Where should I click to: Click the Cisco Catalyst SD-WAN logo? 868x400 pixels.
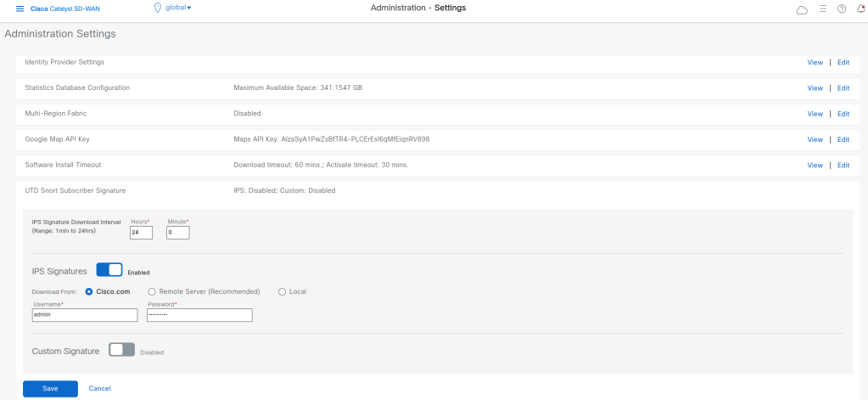click(65, 8)
